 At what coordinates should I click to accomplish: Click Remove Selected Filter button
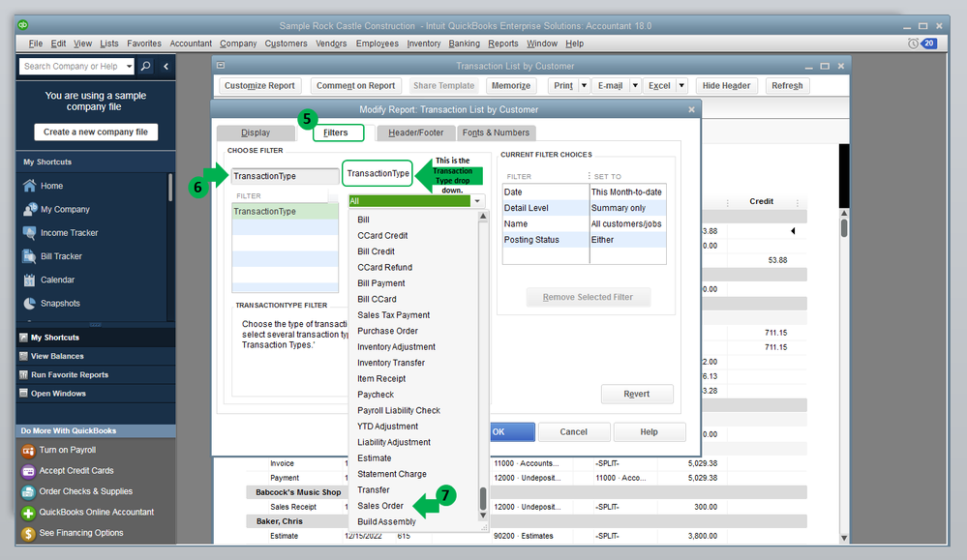[x=588, y=297]
